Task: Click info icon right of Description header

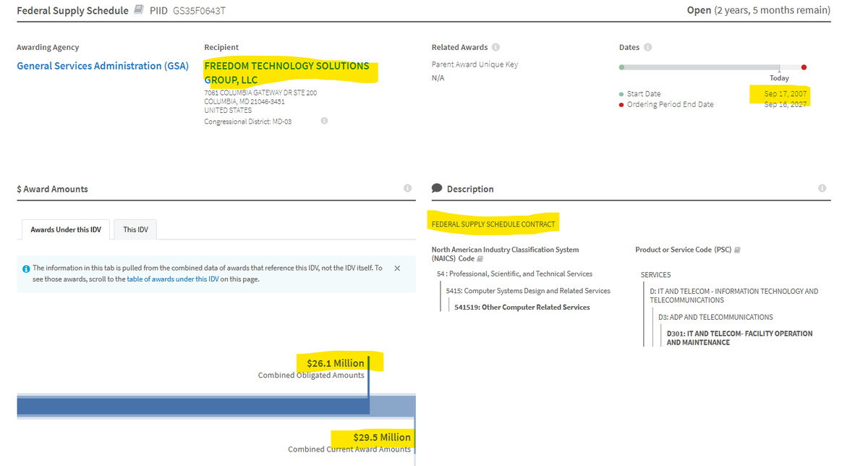Action: coord(822,188)
